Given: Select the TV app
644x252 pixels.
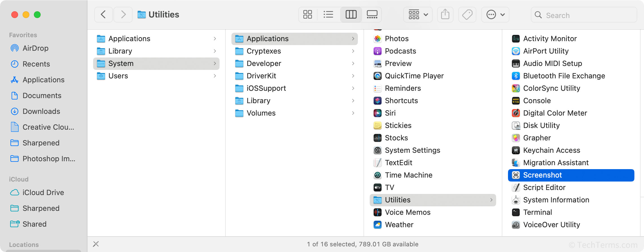Looking at the screenshot, I should tap(433, 187).
